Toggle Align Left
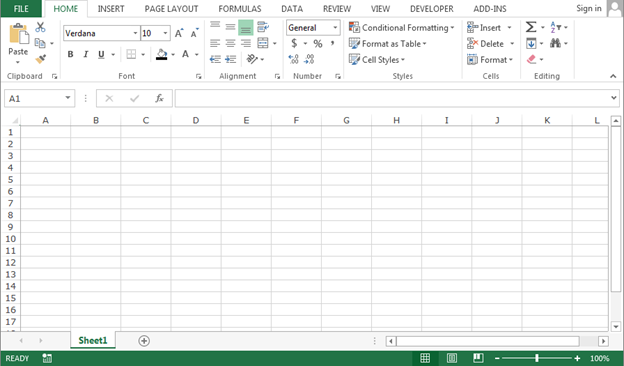 pyautogui.click(x=215, y=43)
